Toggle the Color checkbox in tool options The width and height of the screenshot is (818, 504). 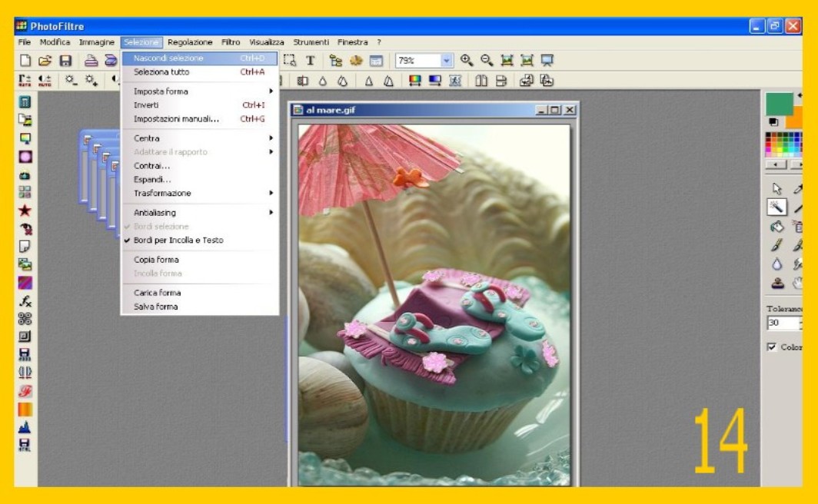pos(771,347)
